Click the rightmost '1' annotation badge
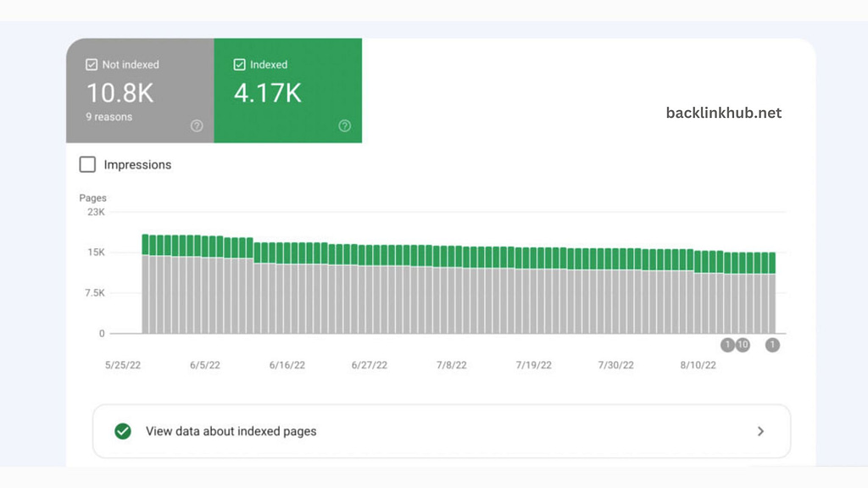Screen dimensions: 868x488 772,345
